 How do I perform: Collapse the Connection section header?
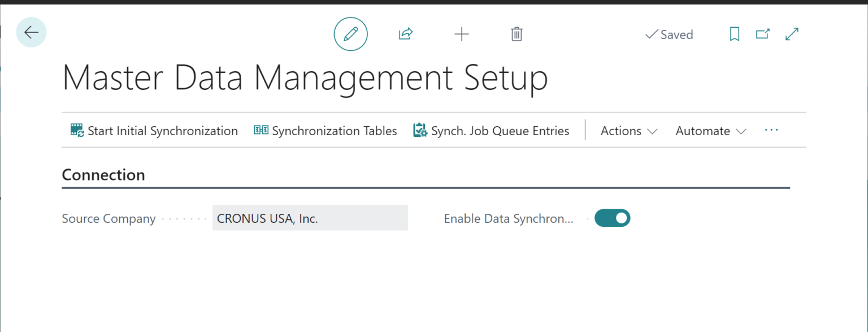click(103, 175)
